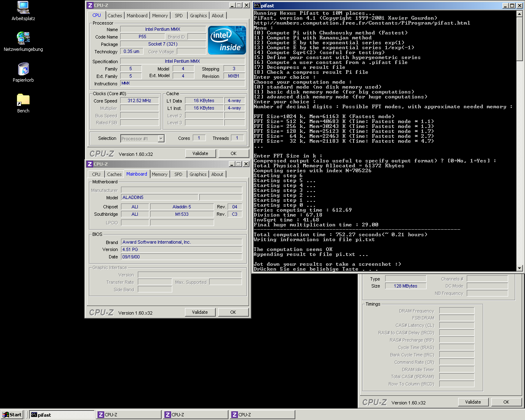This screenshot has height=420, width=525.
Task: Minimize the pifast console window
Action: (x=506, y=5)
